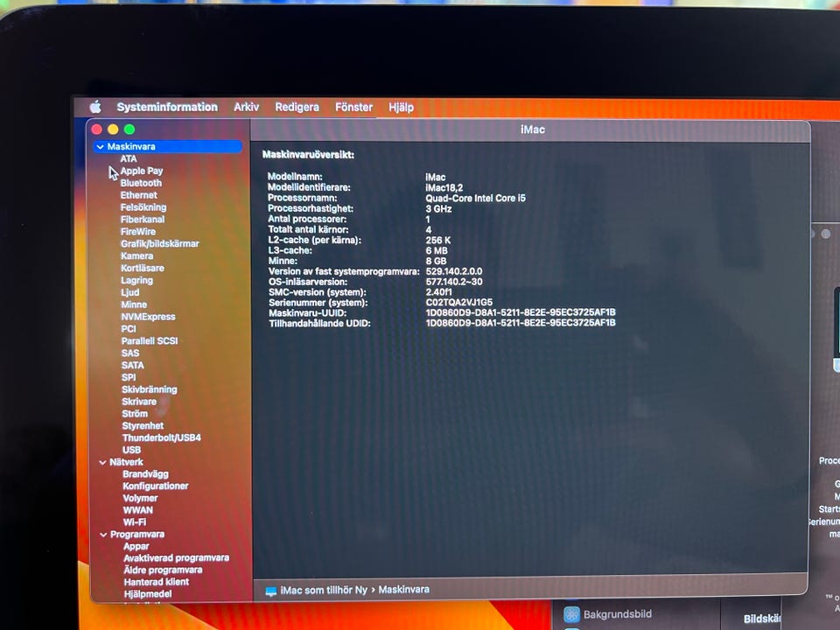840x630 pixels.
Task: Select SPI in the sidebar
Action: point(129,377)
